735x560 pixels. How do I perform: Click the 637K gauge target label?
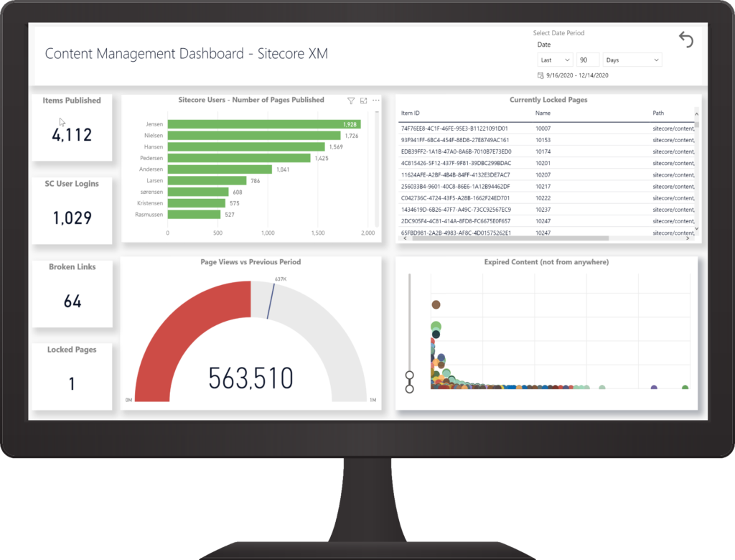point(281,279)
